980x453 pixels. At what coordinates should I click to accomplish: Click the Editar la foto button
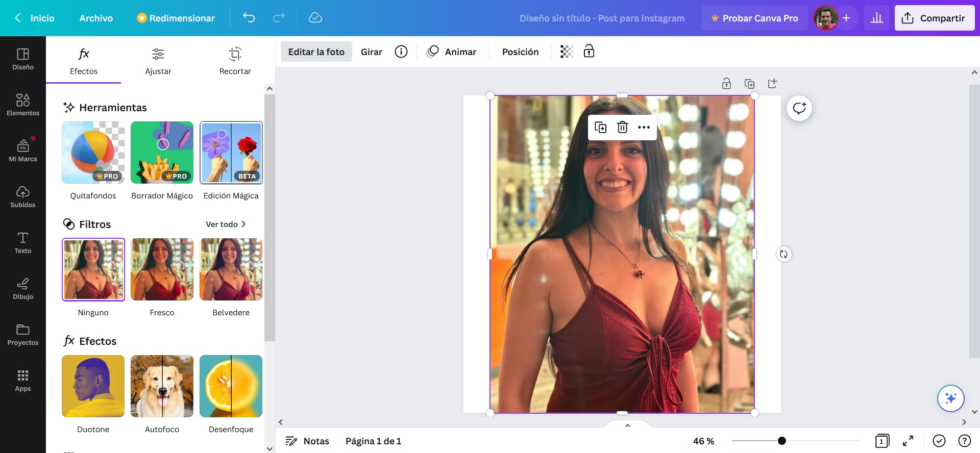coord(316,52)
